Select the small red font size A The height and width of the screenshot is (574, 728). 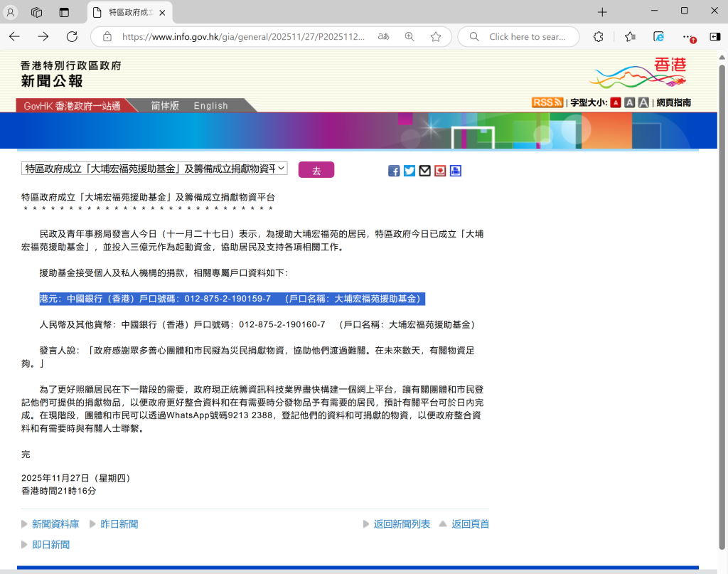point(616,102)
